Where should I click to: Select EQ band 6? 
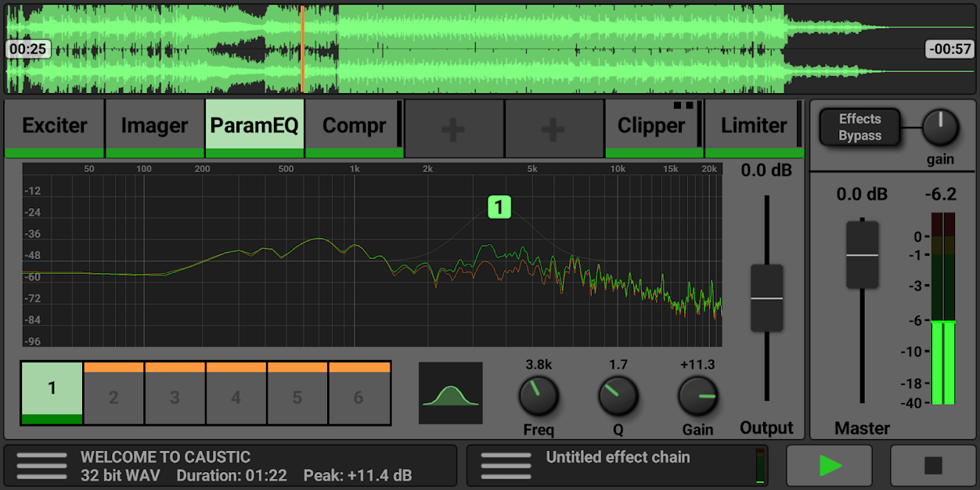(x=358, y=393)
